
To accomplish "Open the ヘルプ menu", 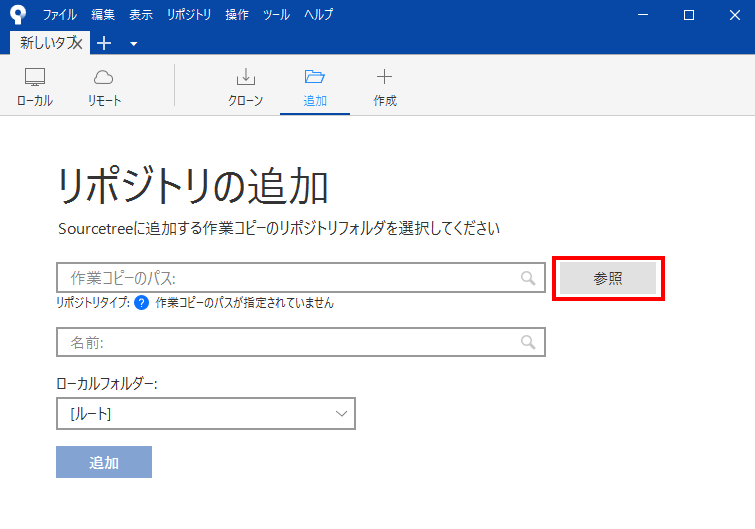I will 318,15.
